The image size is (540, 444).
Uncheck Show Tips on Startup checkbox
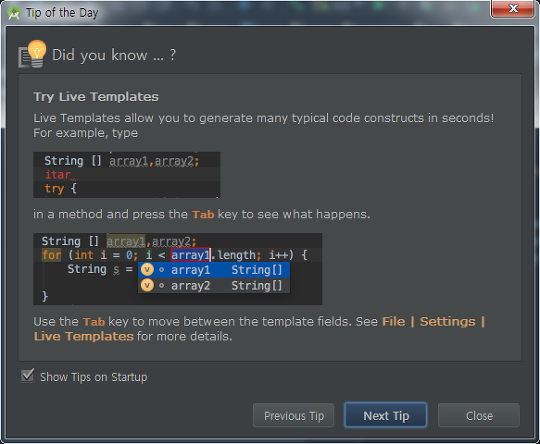tap(27, 376)
